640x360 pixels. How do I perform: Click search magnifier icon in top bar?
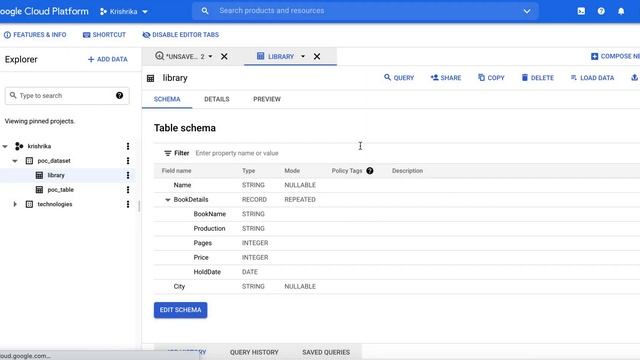coord(205,11)
